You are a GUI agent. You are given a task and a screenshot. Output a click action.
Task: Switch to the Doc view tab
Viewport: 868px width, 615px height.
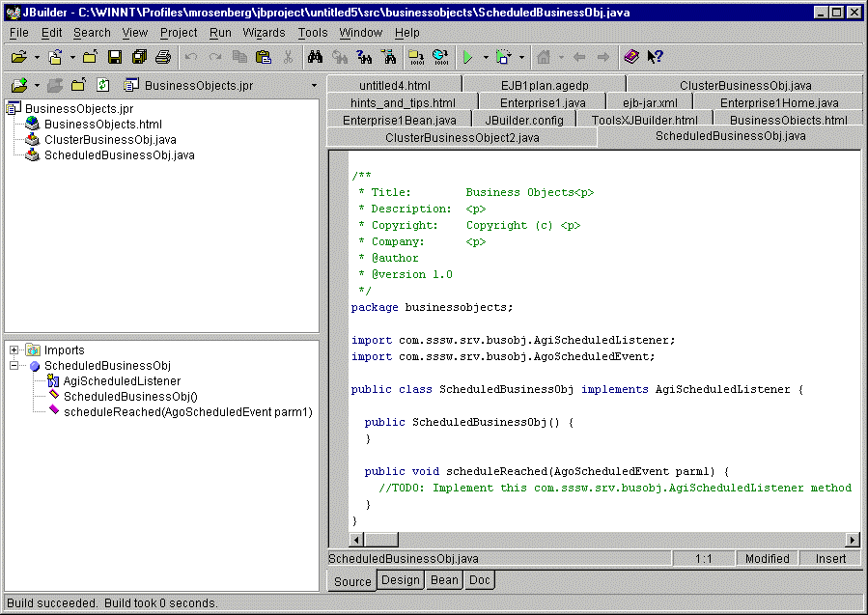(480, 579)
